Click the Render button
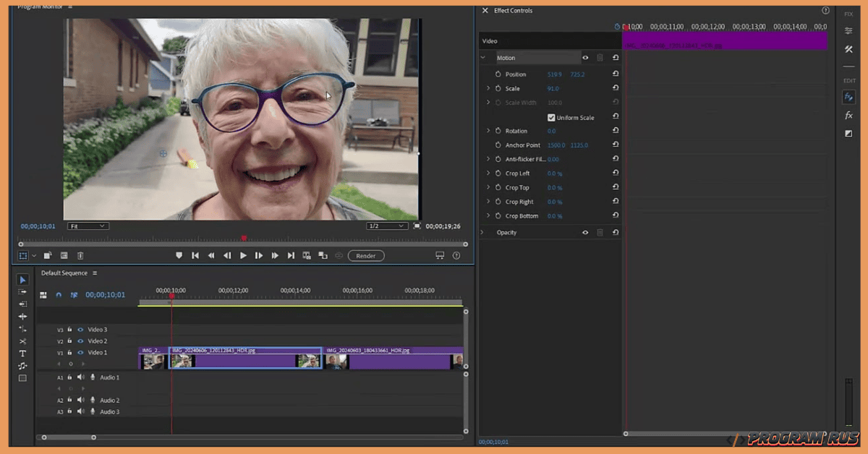 pyautogui.click(x=365, y=254)
